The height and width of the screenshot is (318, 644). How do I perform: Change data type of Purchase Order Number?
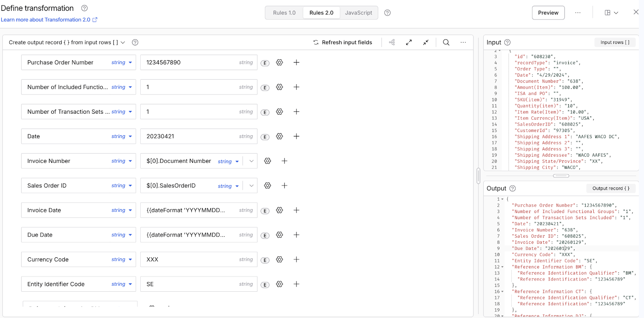(x=122, y=63)
